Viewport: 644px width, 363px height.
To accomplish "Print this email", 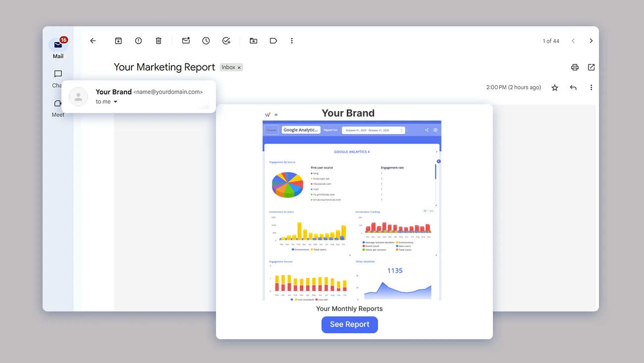I will [575, 67].
